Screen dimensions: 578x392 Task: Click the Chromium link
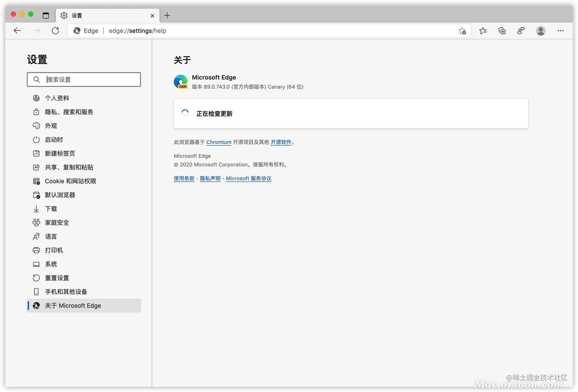pos(219,142)
